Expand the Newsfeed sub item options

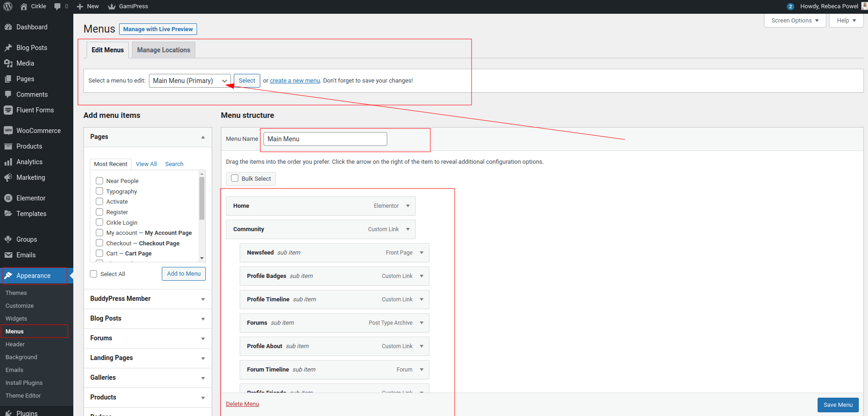click(x=422, y=253)
